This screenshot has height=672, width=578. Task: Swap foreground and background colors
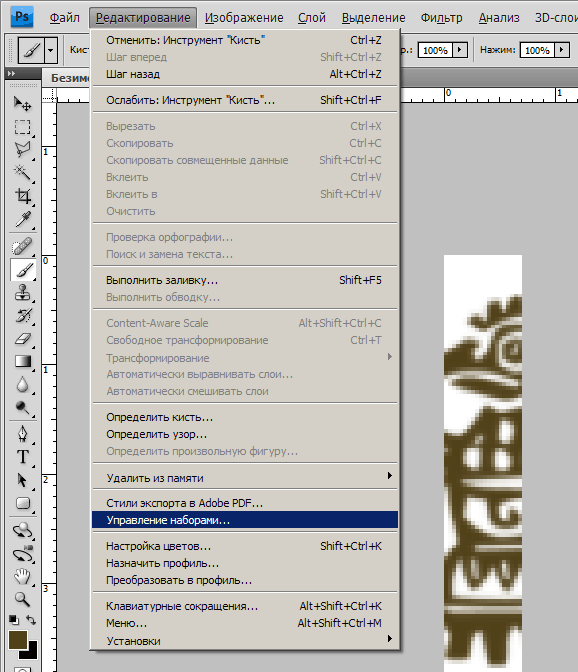pos(31,620)
